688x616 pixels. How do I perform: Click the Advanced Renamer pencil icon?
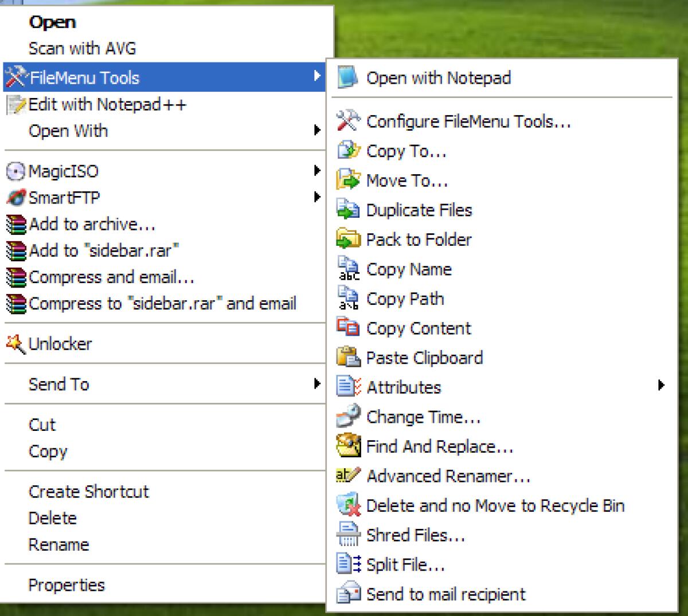tap(348, 475)
